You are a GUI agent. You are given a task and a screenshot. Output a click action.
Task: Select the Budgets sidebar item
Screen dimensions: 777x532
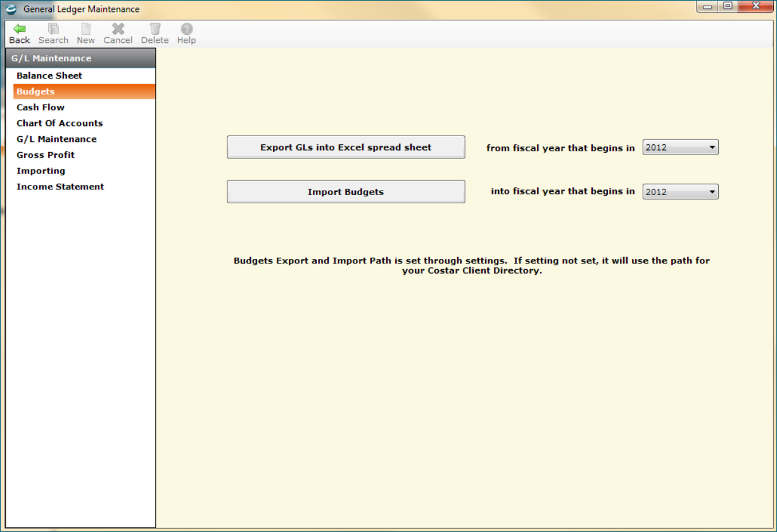tap(84, 91)
